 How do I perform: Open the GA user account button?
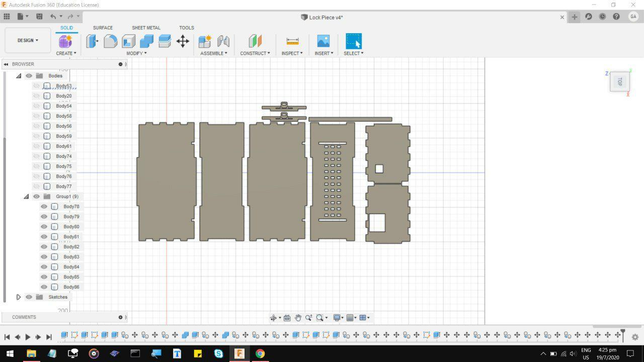(x=633, y=17)
